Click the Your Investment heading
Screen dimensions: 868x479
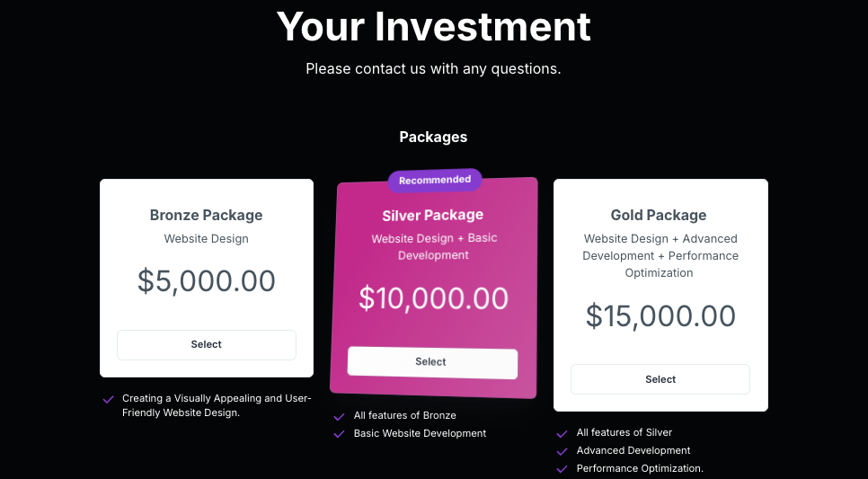pyautogui.click(x=433, y=27)
